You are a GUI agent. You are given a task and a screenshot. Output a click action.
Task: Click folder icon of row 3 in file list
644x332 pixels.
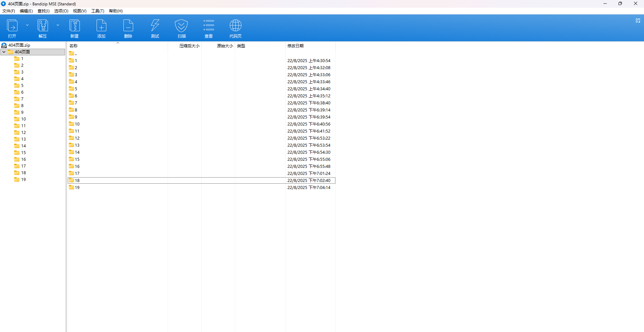(71, 75)
